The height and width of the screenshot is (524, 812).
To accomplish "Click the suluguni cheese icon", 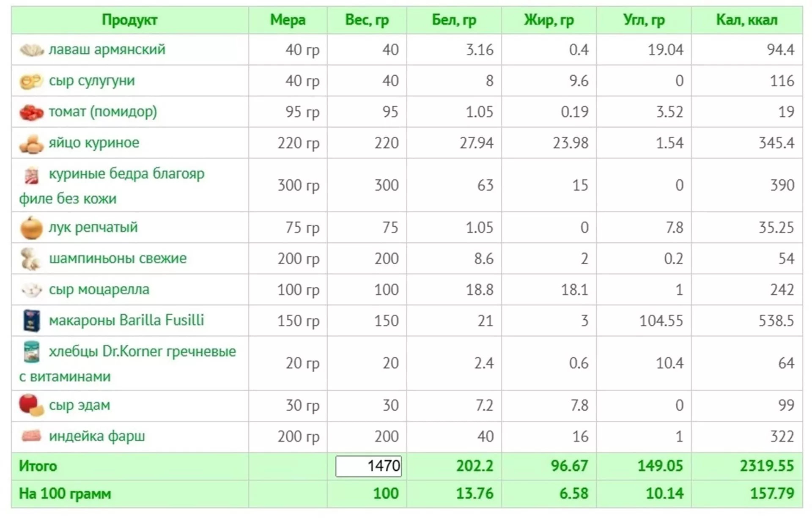I will pyautogui.click(x=32, y=81).
